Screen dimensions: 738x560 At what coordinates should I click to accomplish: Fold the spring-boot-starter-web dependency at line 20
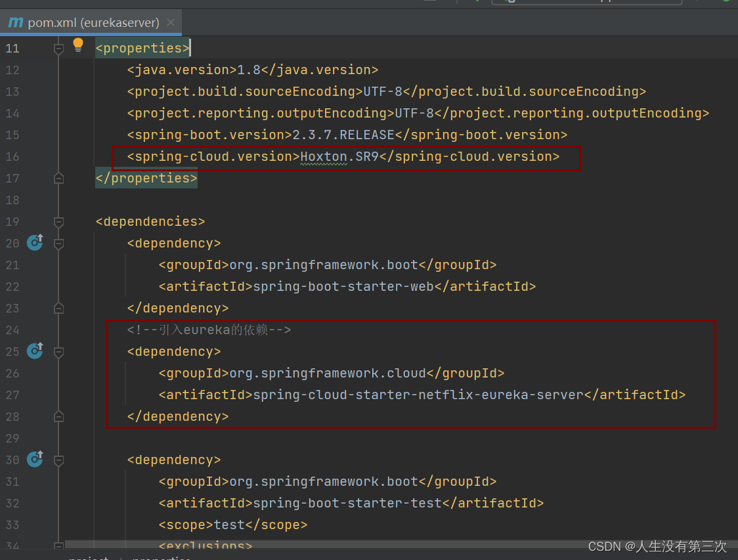tap(59, 244)
